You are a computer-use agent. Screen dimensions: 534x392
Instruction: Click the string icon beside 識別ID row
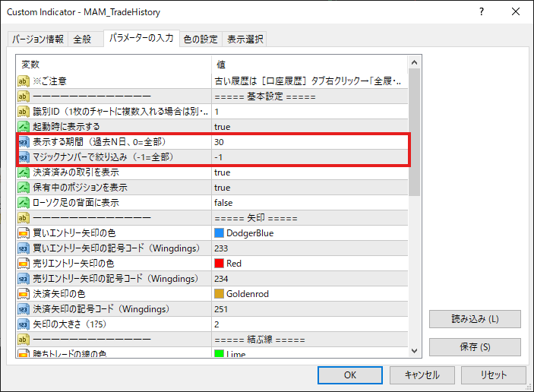[23, 112]
